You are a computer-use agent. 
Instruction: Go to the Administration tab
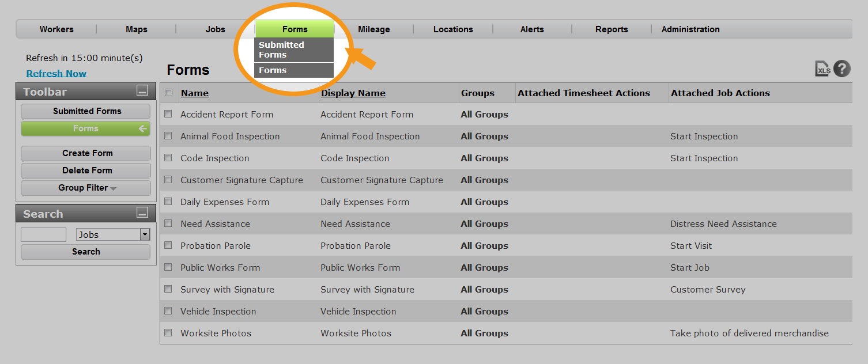click(x=690, y=29)
